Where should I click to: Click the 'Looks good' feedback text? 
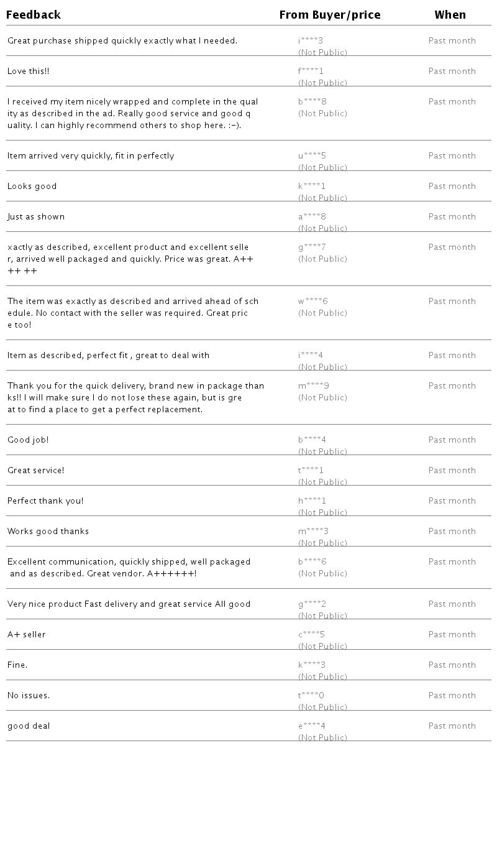tap(32, 187)
